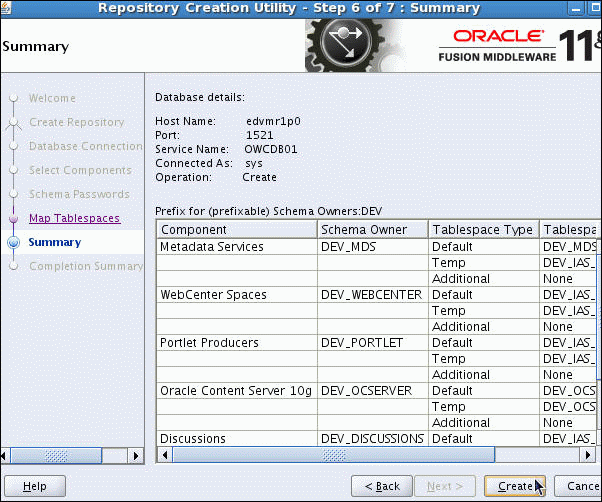Select the Metadata Services cell

[236, 247]
